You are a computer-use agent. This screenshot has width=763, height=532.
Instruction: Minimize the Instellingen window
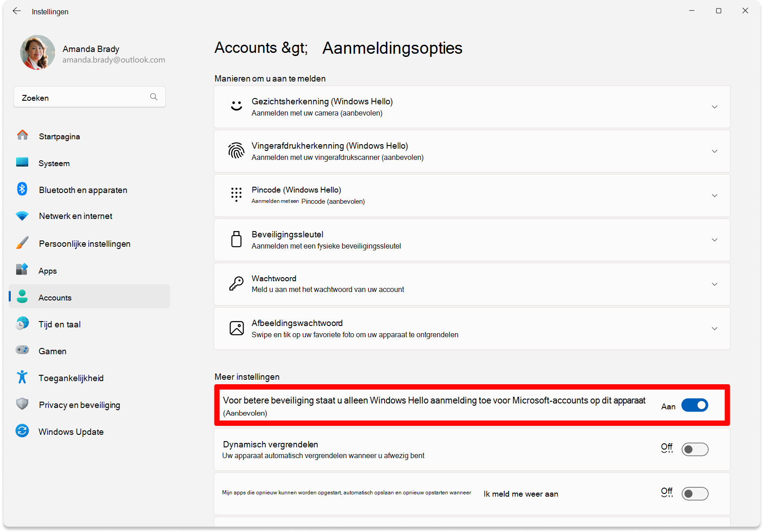[692, 11]
